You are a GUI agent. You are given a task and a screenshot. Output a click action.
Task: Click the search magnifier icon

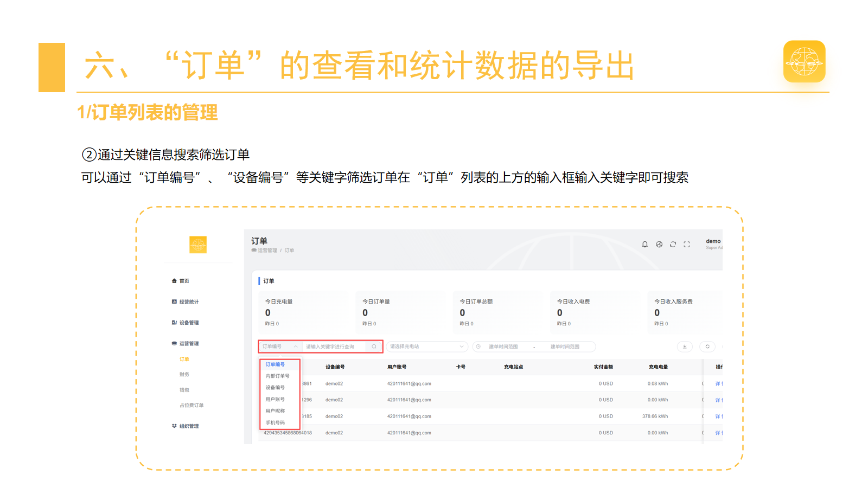point(374,346)
